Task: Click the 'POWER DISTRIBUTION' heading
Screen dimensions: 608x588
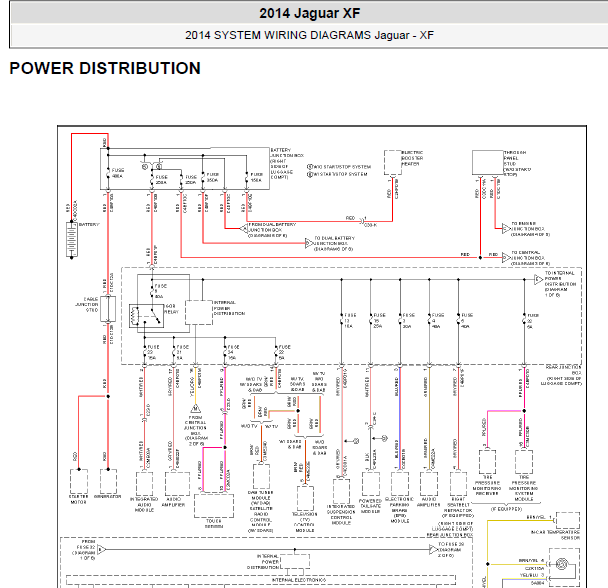Action: [x=105, y=68]
